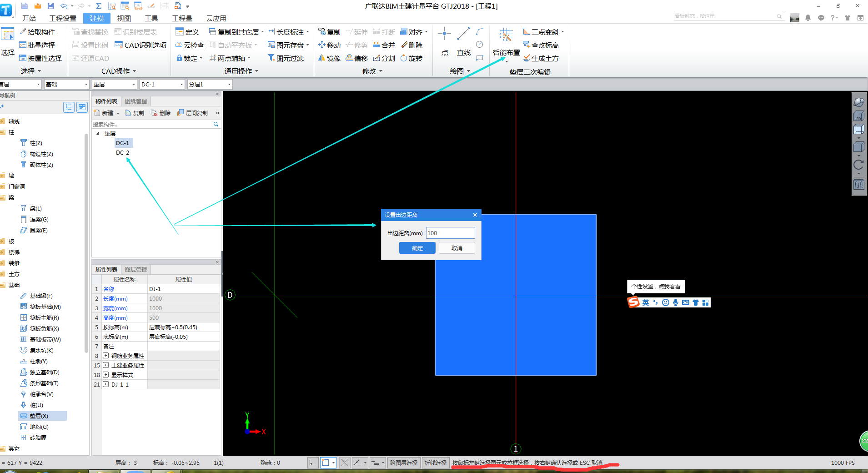Click the 个性设置，点我看看 tooltip

pyautogui.click(x=656, y=286)
